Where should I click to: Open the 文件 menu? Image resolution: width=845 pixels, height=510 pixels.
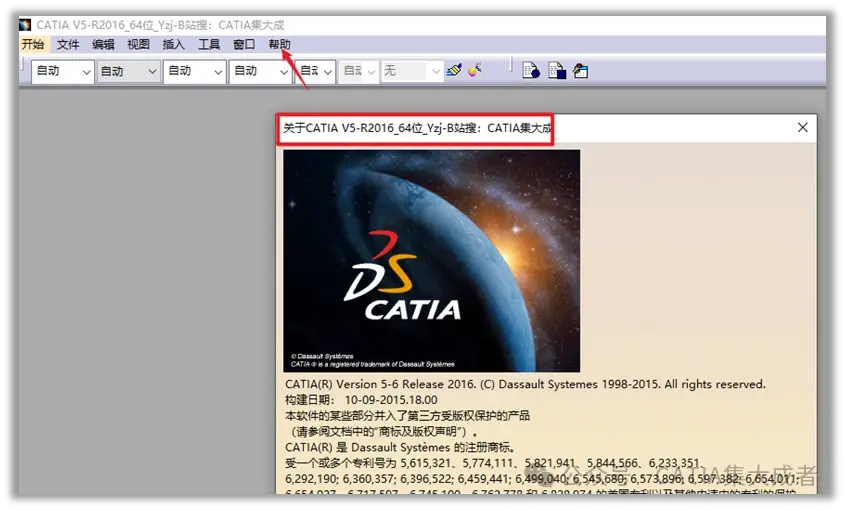tap(68, 44)
